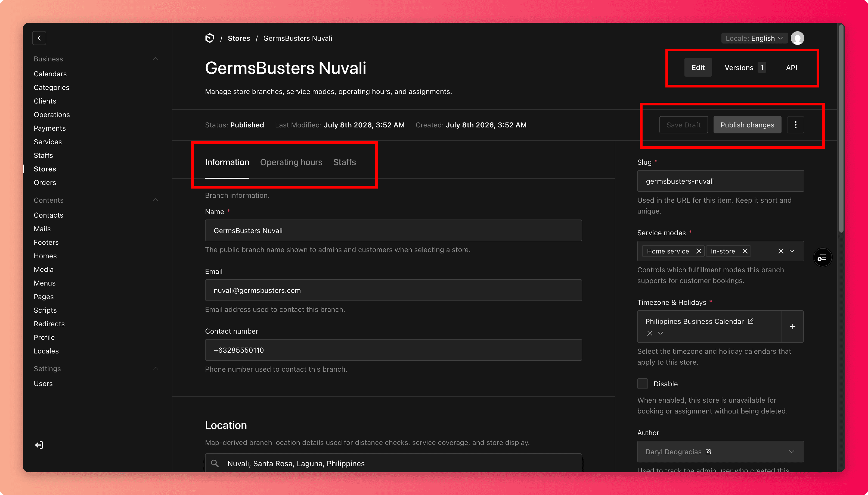This screenshot has height=495, width=868.
Task: Open Staffs in the sidebar
Action: coord(43,155)
